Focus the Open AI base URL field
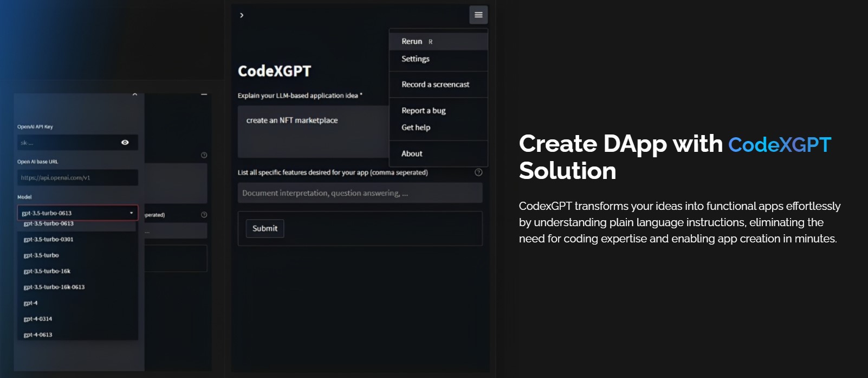 77,178
